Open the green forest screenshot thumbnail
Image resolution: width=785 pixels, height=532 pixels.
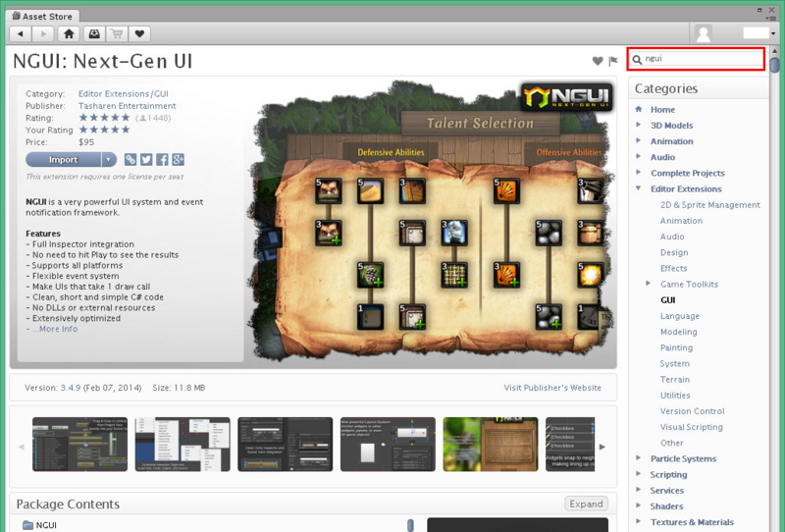pyautogui.click(x=491, y=445)
